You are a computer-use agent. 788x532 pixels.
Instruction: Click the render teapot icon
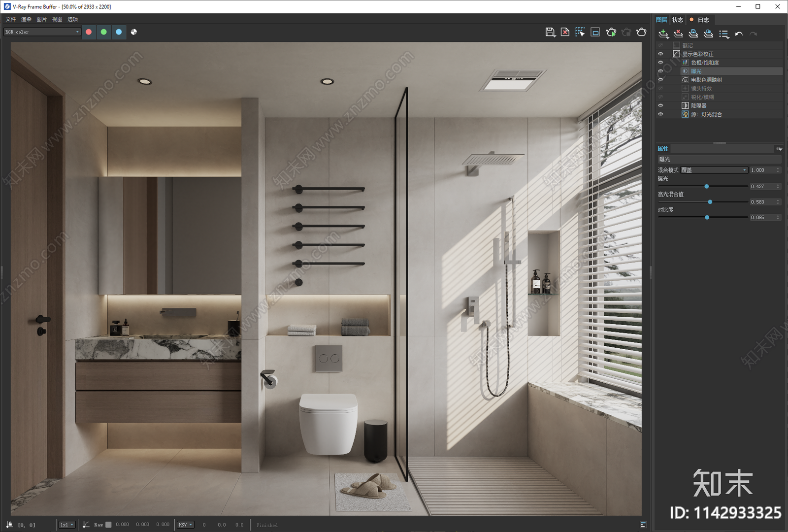pos(641,32)
